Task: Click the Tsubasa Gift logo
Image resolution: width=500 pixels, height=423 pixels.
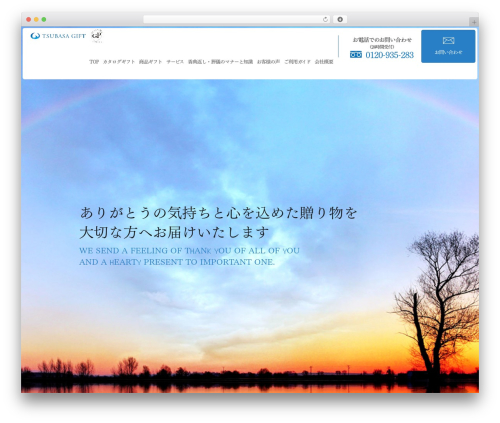Action: click(58, 36)
